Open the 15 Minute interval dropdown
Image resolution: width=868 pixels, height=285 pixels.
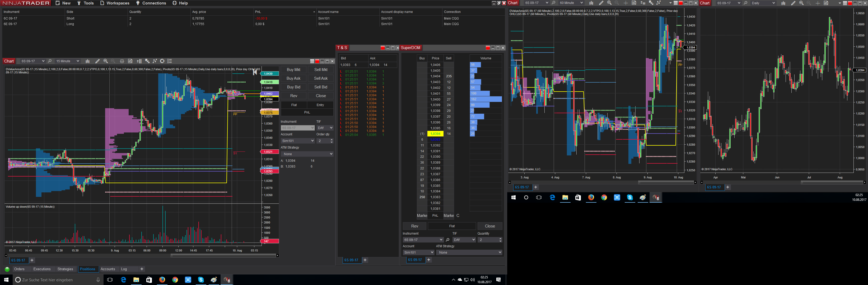67,61
